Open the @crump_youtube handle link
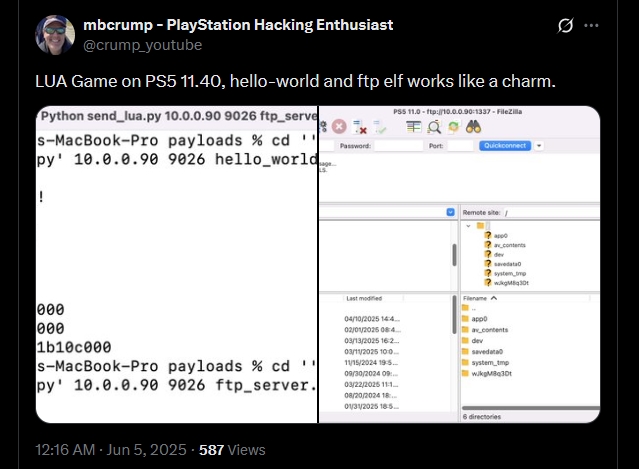 click(x=143, y=45)
